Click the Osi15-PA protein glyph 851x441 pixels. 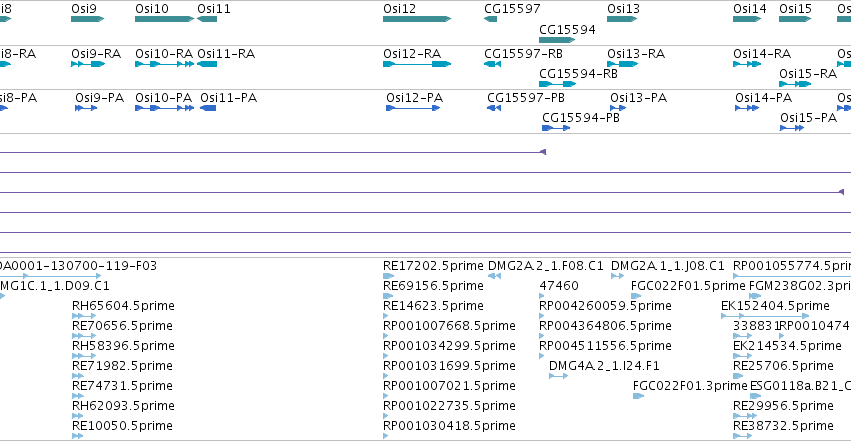[792, 128]
